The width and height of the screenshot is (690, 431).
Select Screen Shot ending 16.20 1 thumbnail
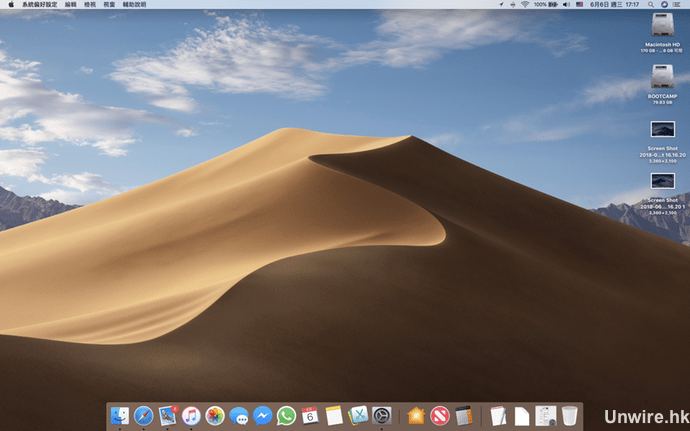[x=662, y=181]
